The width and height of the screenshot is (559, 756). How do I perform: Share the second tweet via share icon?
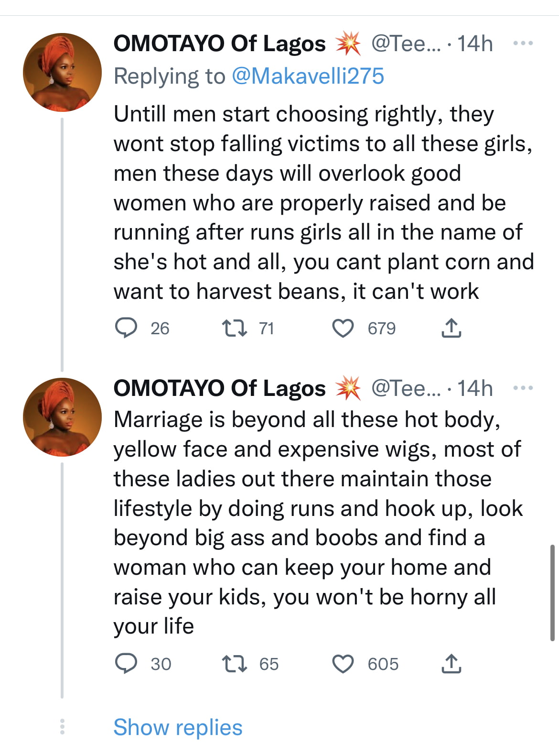pyautogui.click(x=451, y=664)
